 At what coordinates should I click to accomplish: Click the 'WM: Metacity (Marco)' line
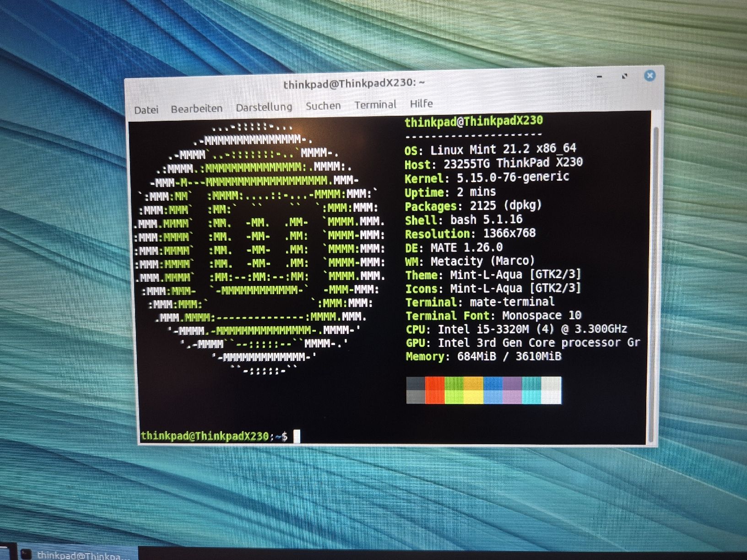click(470, 261)
